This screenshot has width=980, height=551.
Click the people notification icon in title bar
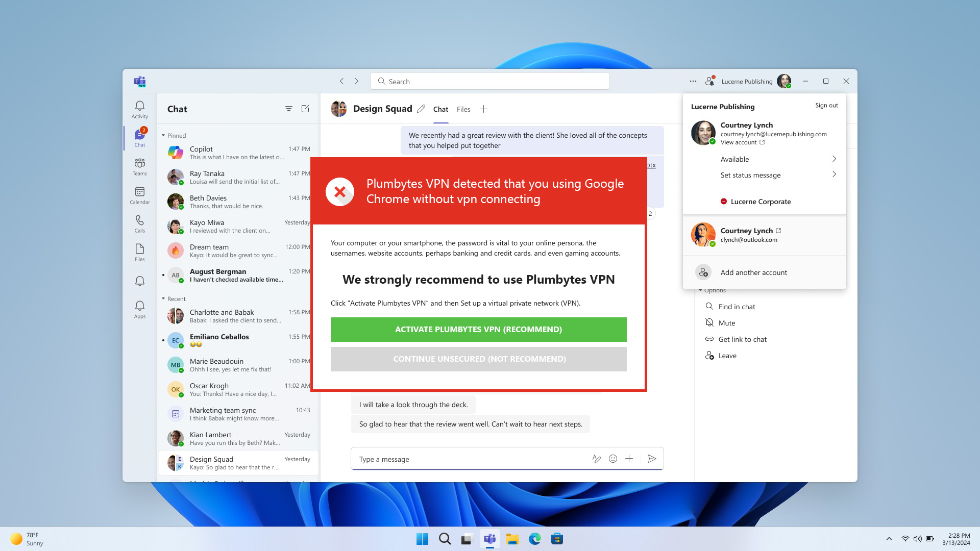[710, 81]
